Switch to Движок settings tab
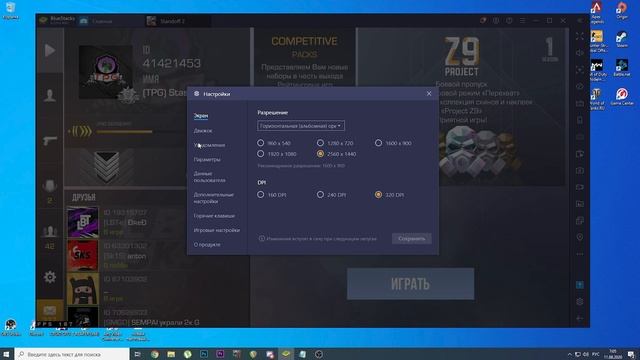Screen dimensions: 640x360 (203, 131)
